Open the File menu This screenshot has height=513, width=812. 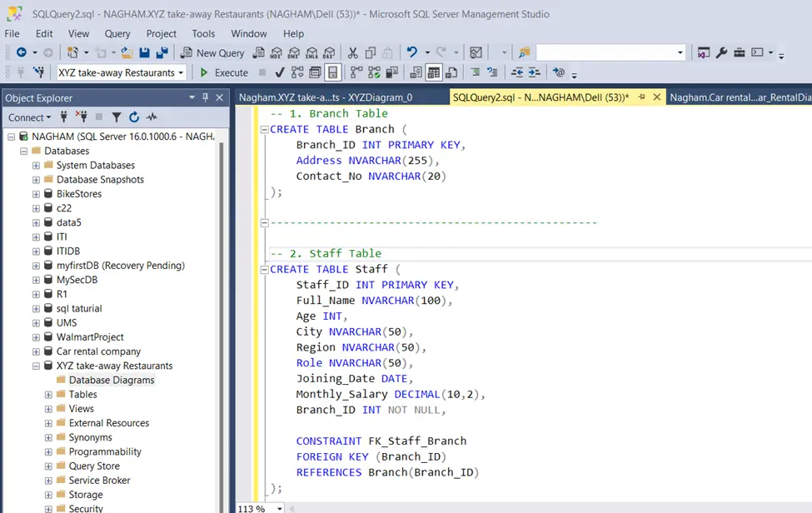tap(12, 33)
